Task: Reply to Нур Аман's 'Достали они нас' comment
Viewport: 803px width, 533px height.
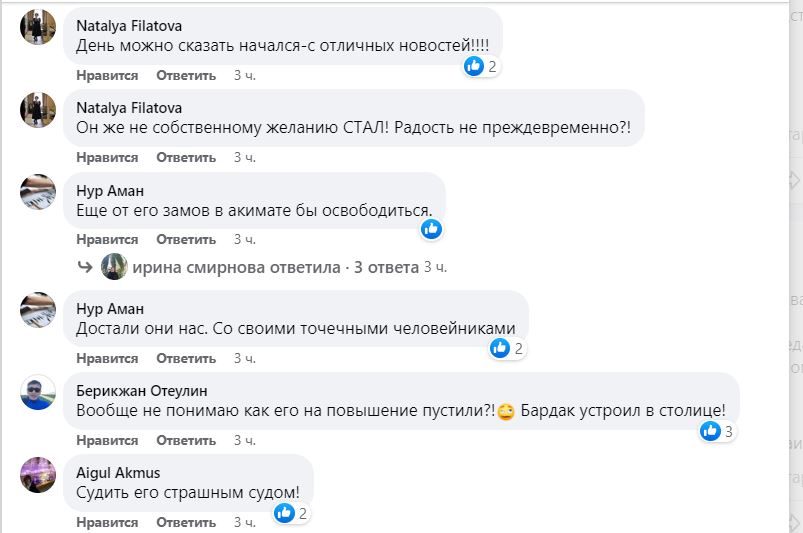Action: point(186,358)
